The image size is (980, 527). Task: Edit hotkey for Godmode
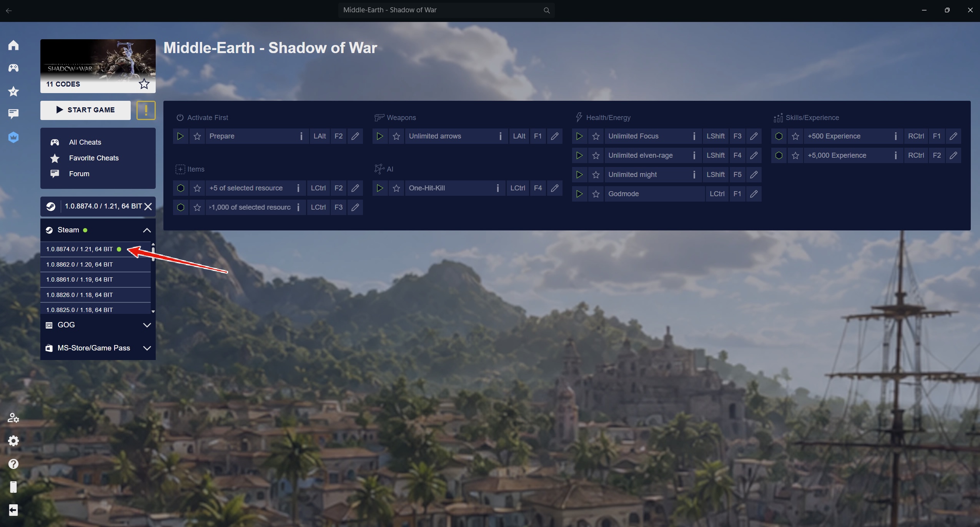click(x=754, y=194)
